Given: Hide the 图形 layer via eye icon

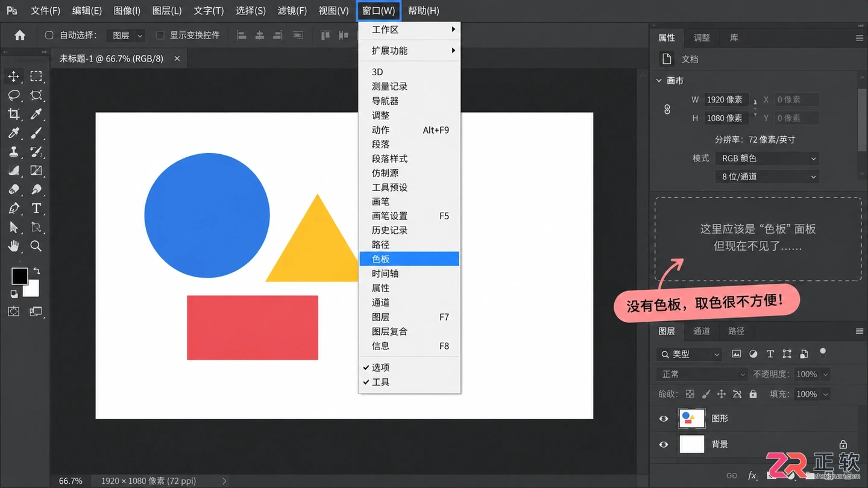Looking at the screenshot, I should click(664, 419).
